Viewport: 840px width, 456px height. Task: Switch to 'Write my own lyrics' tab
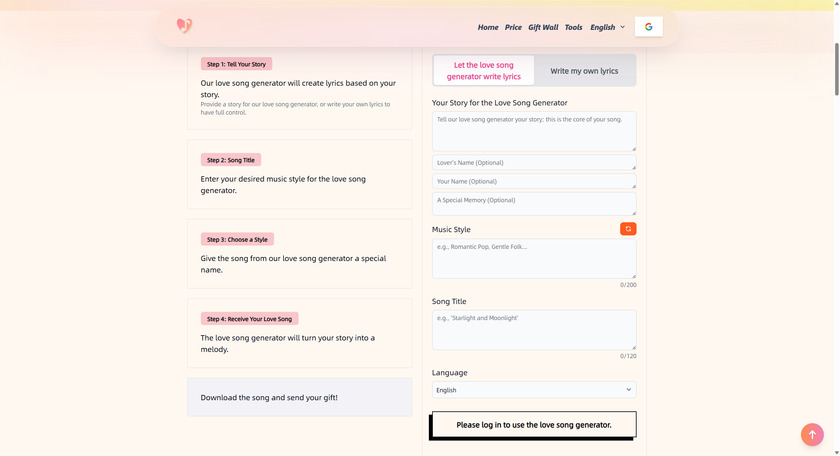pyautogui.click(x=584, y=71)
